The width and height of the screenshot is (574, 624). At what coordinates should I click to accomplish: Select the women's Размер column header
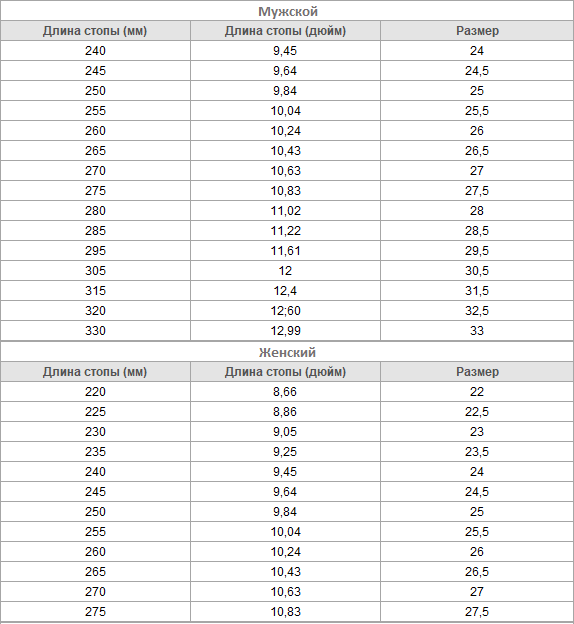[477, 372]
